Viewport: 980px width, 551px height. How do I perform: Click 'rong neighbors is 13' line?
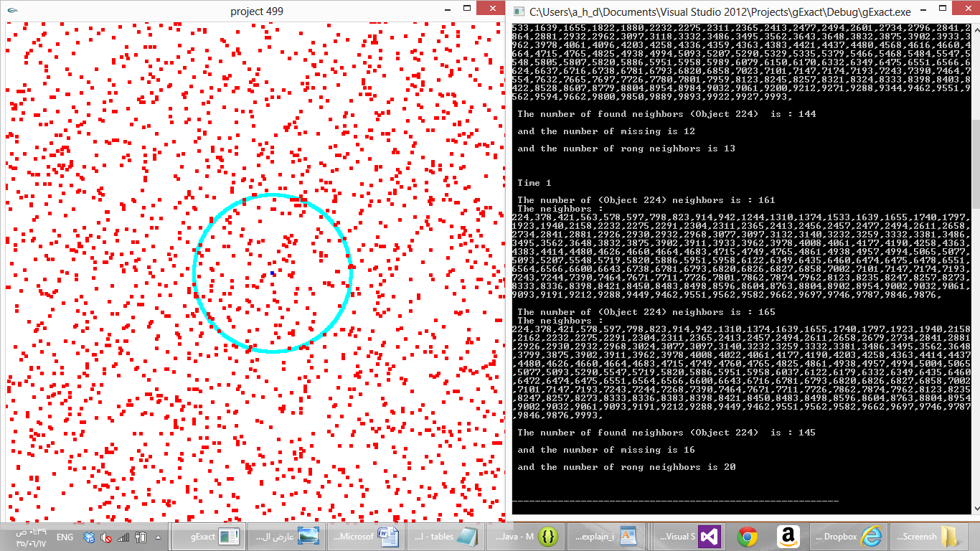(626, 149)
